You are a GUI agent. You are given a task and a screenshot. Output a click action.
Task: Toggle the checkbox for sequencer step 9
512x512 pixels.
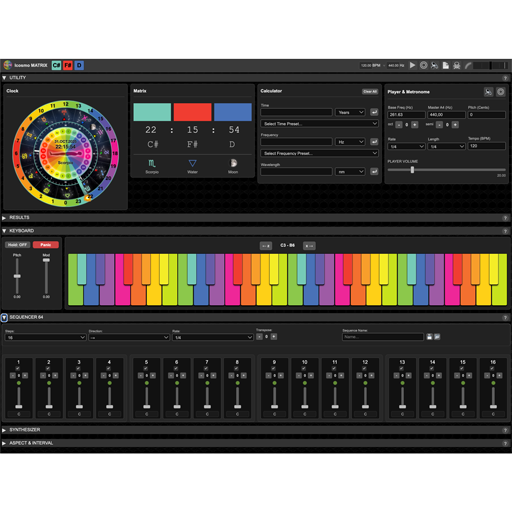click(273, 368)
